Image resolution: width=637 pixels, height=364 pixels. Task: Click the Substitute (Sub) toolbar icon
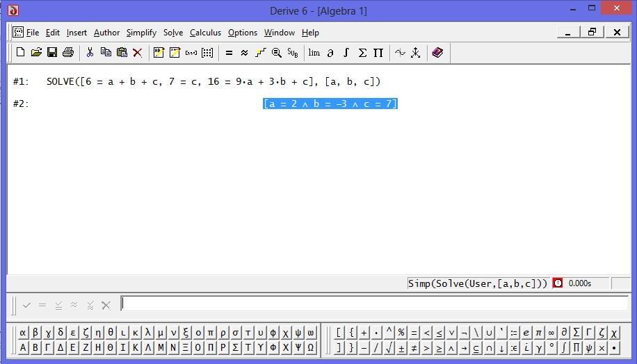pyautogui.click(x=293, y=52)
